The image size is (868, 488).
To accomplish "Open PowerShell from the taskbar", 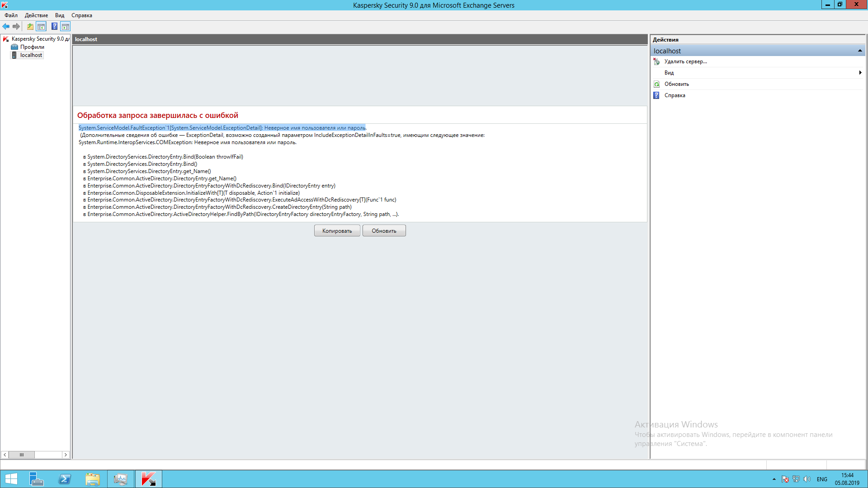I will pos(65,479).
